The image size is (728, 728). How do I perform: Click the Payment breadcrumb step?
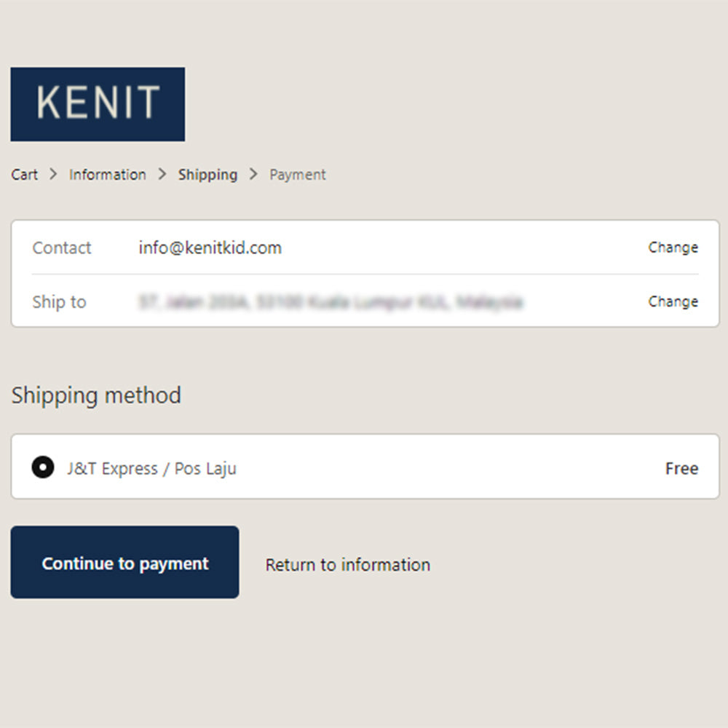298,175
